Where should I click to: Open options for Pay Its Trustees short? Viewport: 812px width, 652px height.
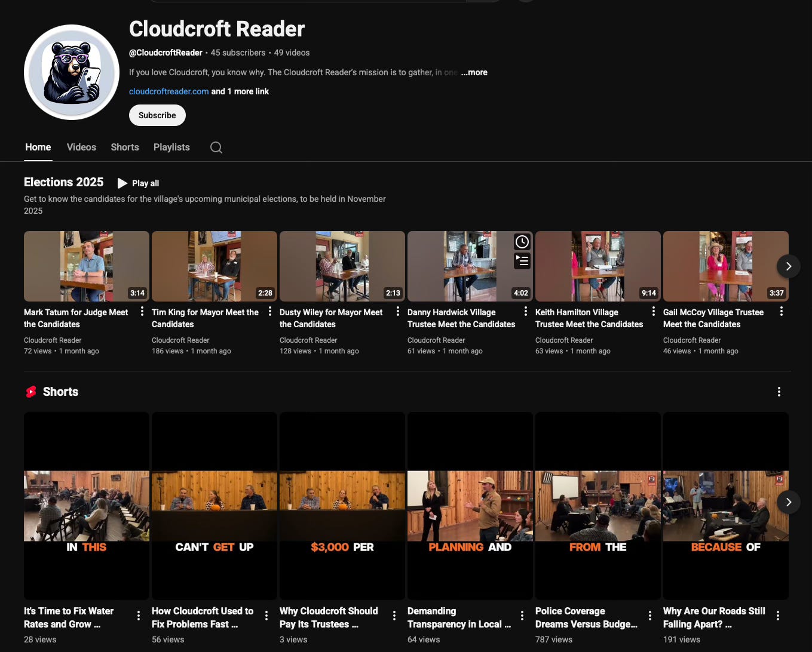tap(394, 616)
